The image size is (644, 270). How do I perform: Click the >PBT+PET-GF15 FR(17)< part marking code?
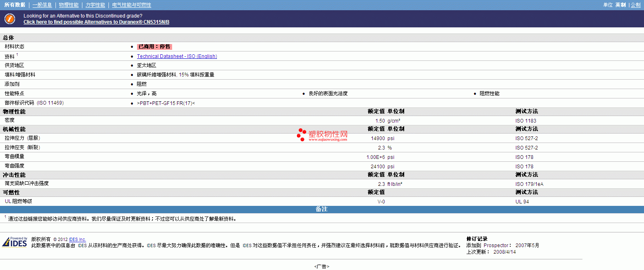point(166,103)
